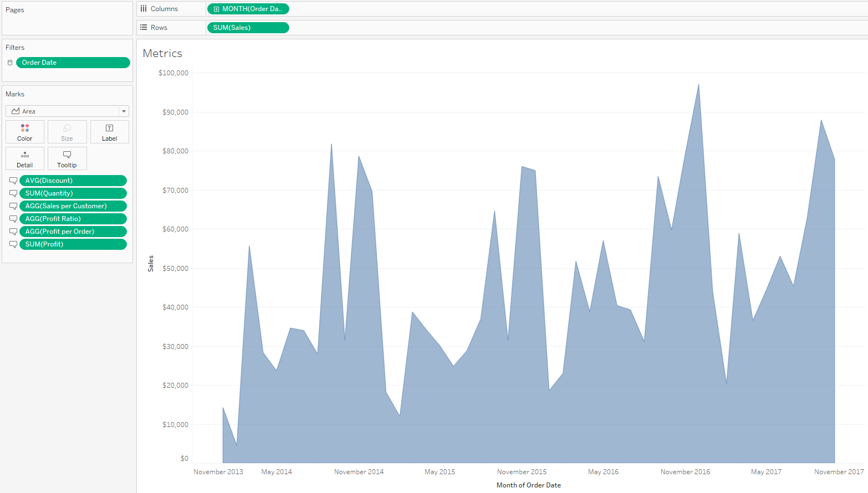Screen dimensions: 868x493
Task: Select the SUM(Sales) pill on Rows
Action: point(248,28)
